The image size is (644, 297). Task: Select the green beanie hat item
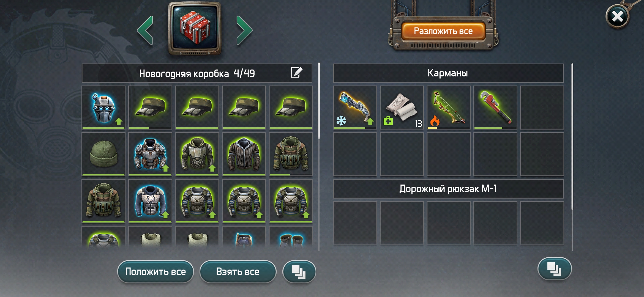103,154
